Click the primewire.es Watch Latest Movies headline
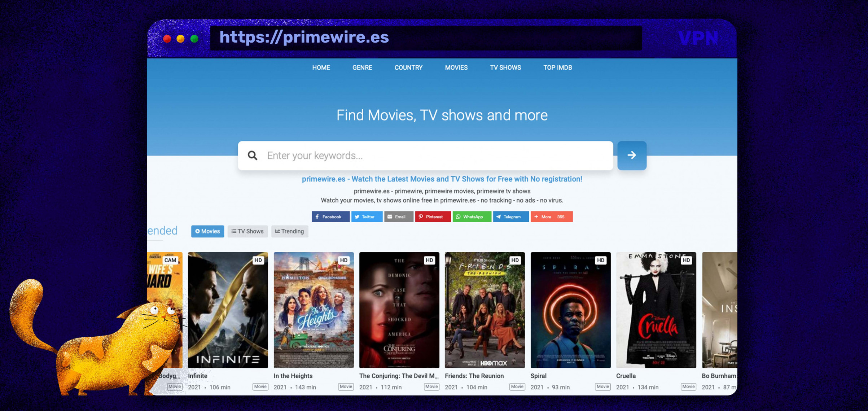This screenshot has width=868, height=411. click(442, 179)
